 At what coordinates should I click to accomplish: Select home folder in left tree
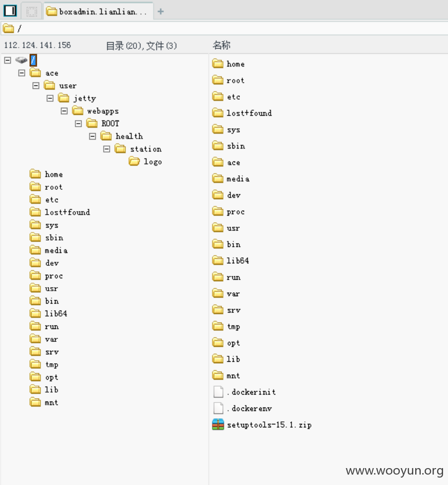tap(46, 174)
